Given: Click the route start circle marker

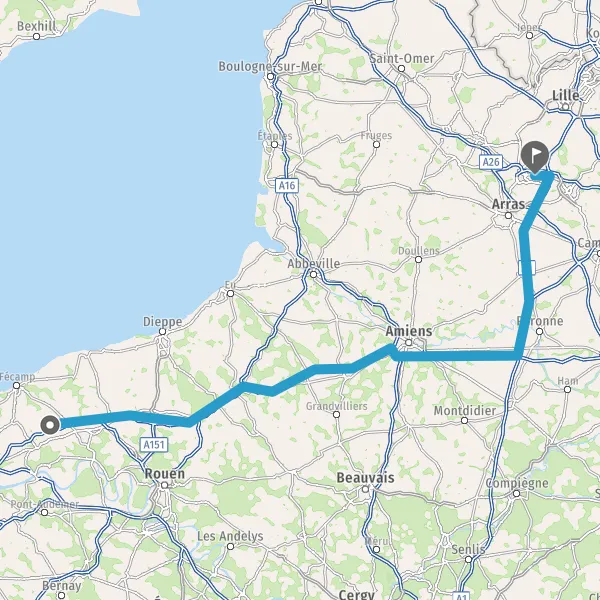Looking at the screenshot, I should (x=50, y=425).
